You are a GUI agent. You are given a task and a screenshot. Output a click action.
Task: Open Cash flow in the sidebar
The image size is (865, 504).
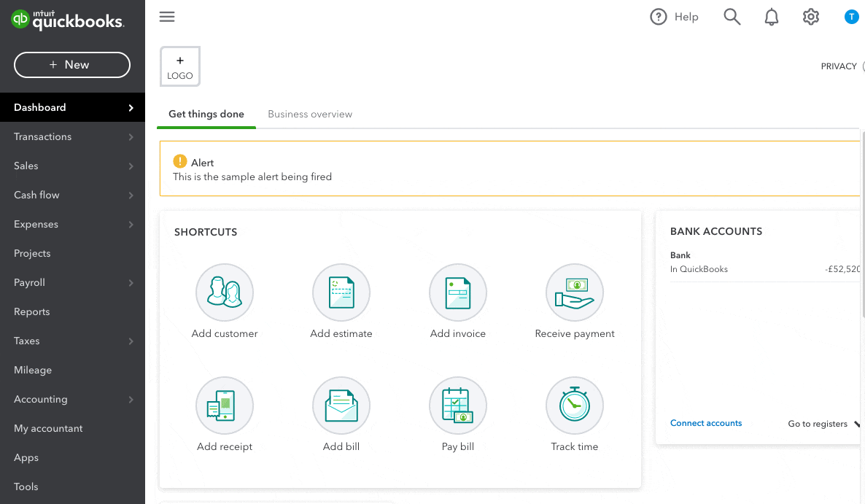[x=36, y=195]
